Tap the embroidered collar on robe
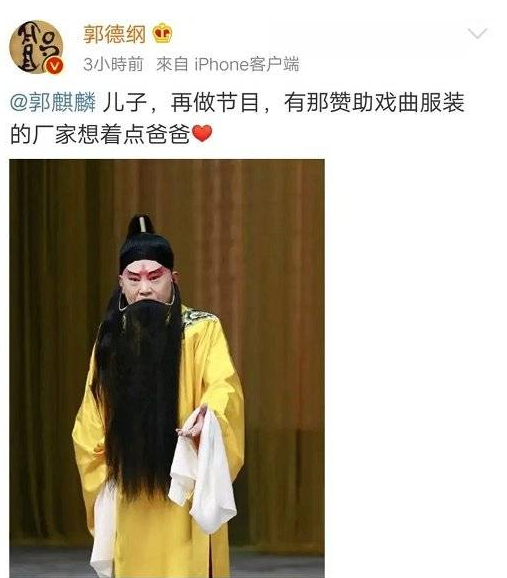The height and width of the screenshot is (578, 507). 195,317
